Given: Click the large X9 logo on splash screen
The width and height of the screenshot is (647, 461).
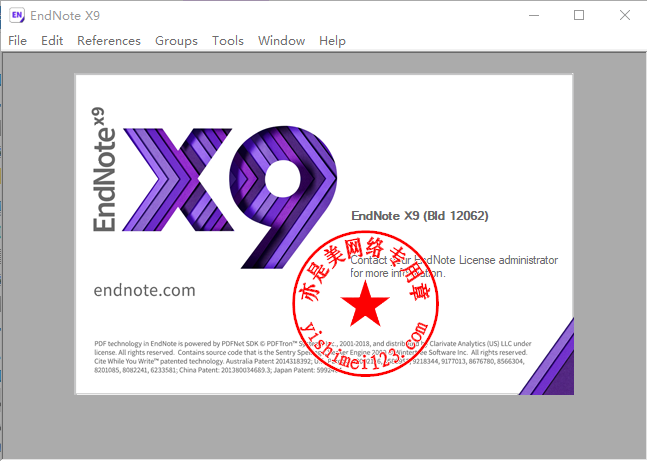Looking at the screenshot, I should [230, 197].
